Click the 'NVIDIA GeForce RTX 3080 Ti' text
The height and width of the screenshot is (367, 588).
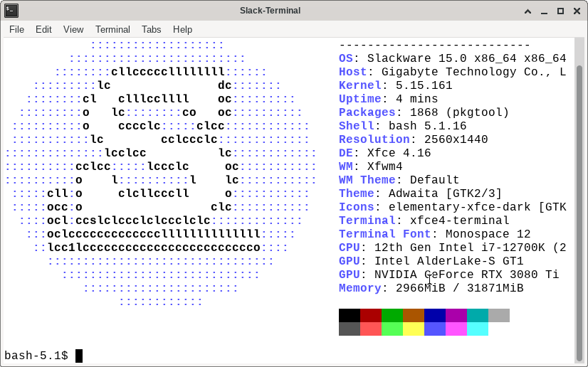pos(466,274)
